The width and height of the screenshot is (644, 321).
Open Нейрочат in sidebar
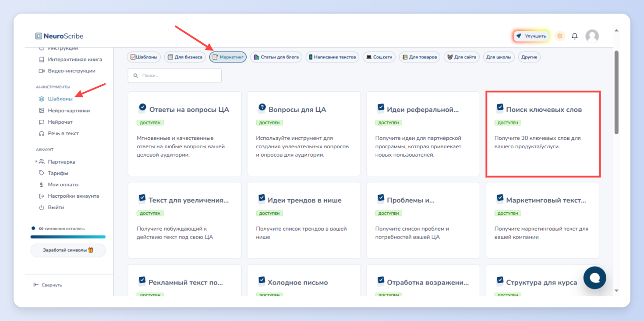[x=60, y=122]
